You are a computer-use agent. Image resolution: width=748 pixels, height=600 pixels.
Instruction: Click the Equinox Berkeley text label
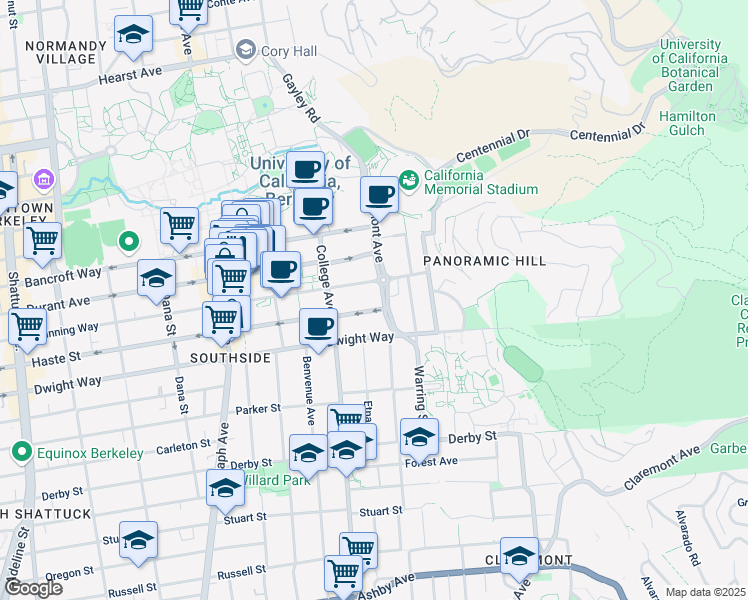tap(90, 453)
